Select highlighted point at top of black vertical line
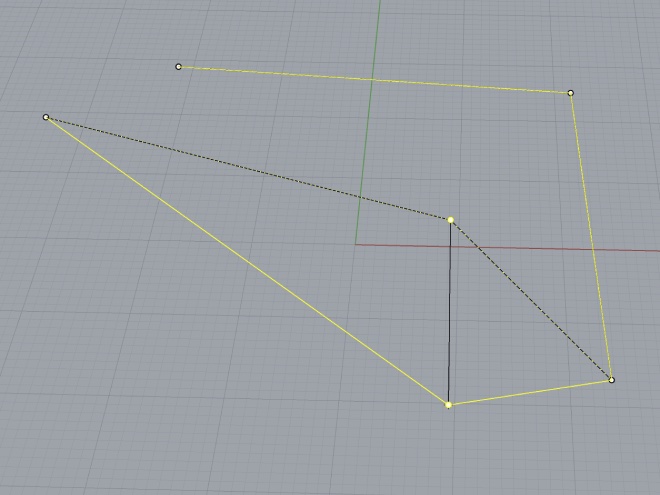This screenshot has width=660, height=495. [x=451, y=220]
